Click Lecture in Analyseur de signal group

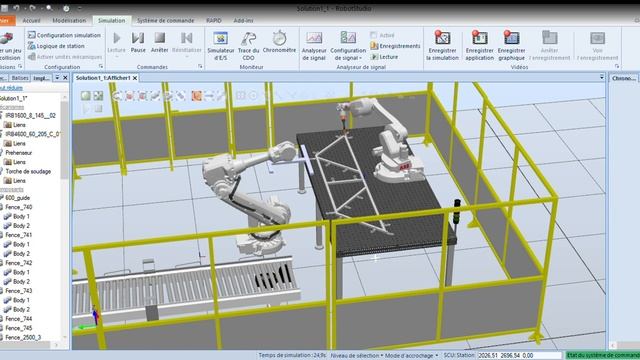point(384,57)
